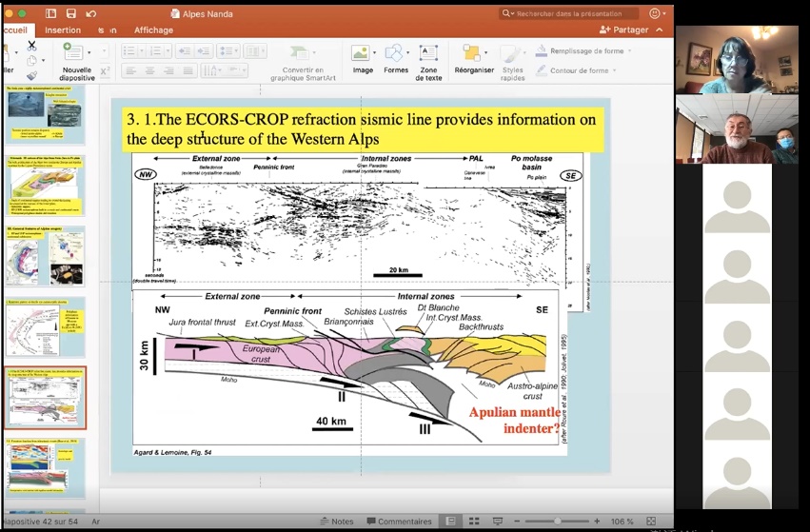Click Convertir en graphique SmartArt
The image size is (810, 532).
coord(303,61)
